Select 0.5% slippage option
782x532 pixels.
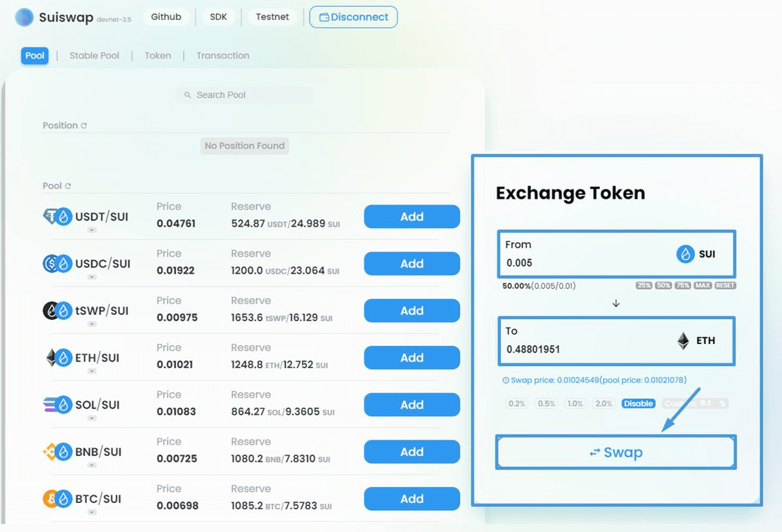pos(546,404)
